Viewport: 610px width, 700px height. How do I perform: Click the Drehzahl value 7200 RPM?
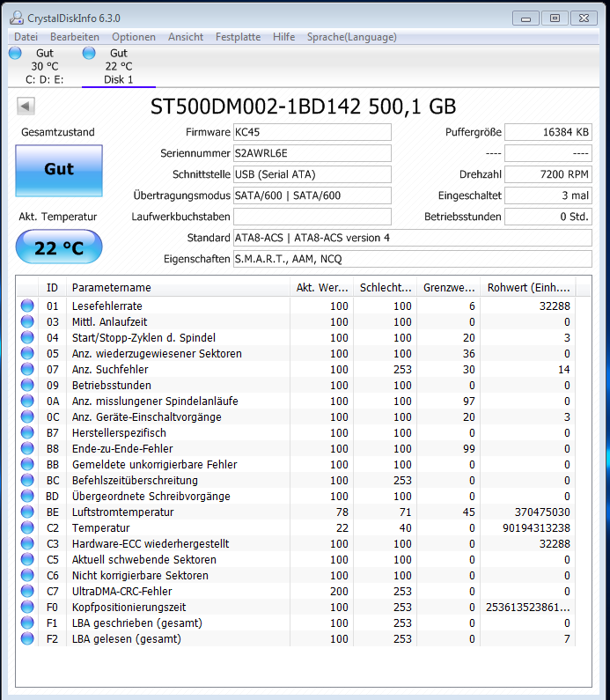click(x=548, y=174)
